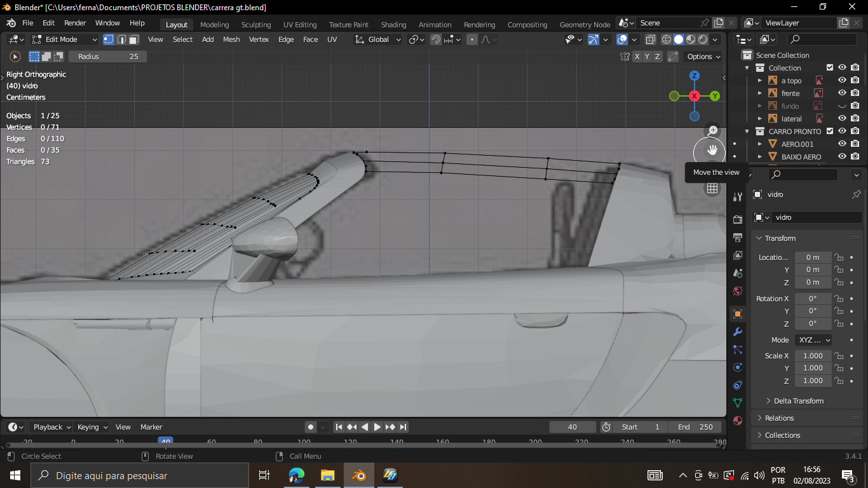Open the Object Data mesh properties tab

point(737,403)
